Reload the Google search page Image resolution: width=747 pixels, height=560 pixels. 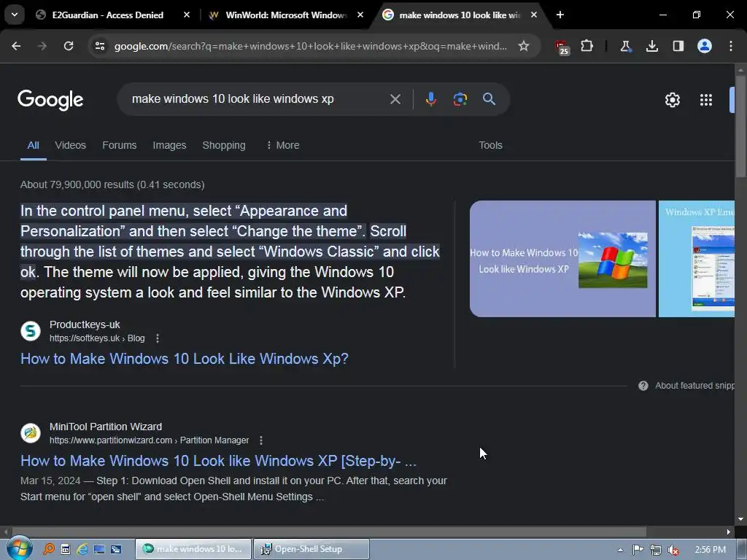click(69, 46)
